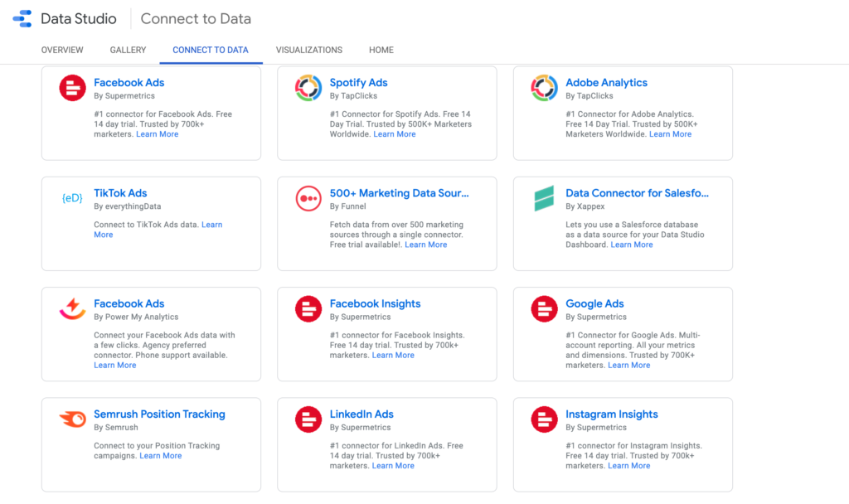The image size is (849, 504).
Task: Click the Power My Analytics lightning icon
Action: 73,308
